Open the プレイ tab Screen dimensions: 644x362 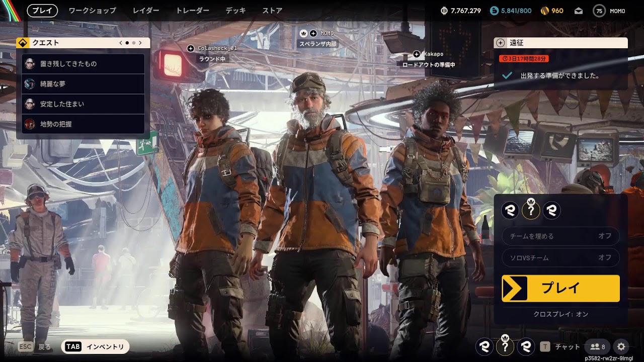tap(42, 11)
